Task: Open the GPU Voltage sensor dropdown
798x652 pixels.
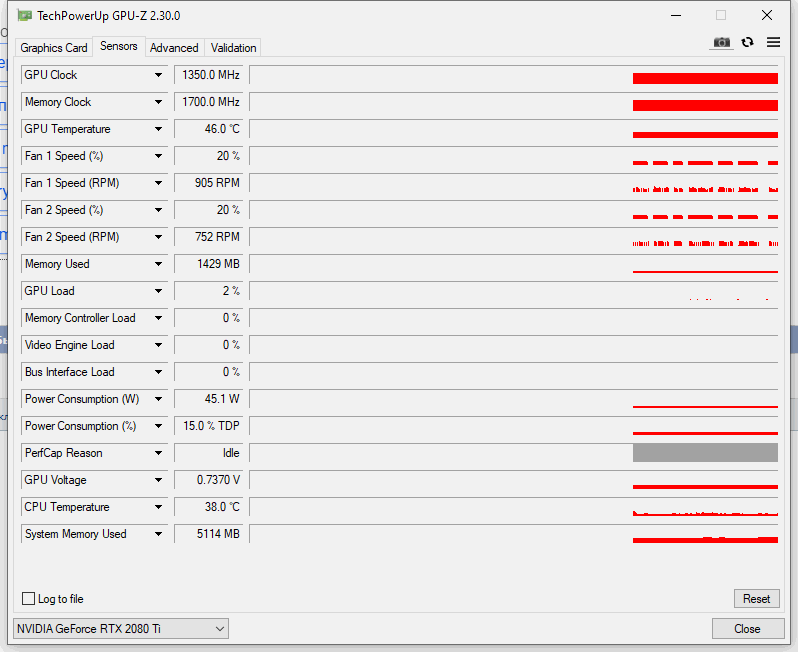Action: 158,479
